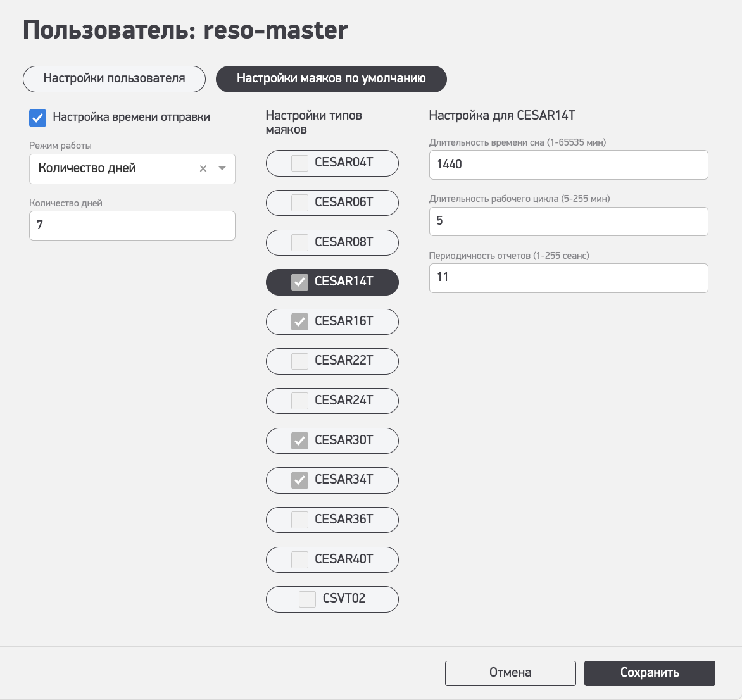
Task: Focus the Длительность времени сна field
Action: [x=568, y=165]
